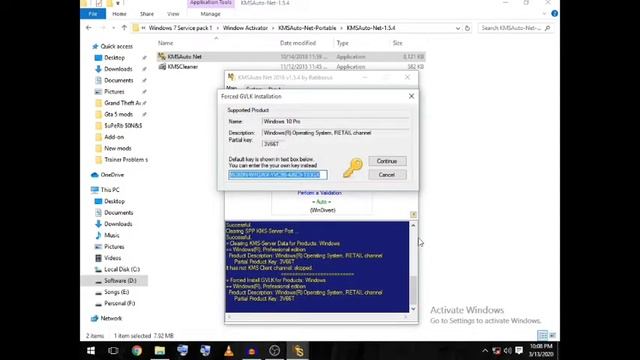Viewport: 640px width, 360px height.
Task: Sort by Date modified column
Action: point(298,43)
